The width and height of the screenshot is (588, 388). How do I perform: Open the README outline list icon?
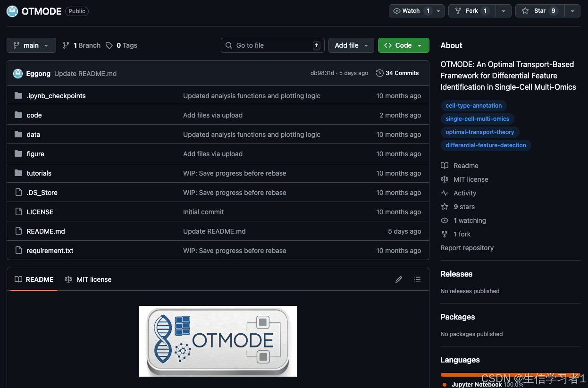click(417, 279)
